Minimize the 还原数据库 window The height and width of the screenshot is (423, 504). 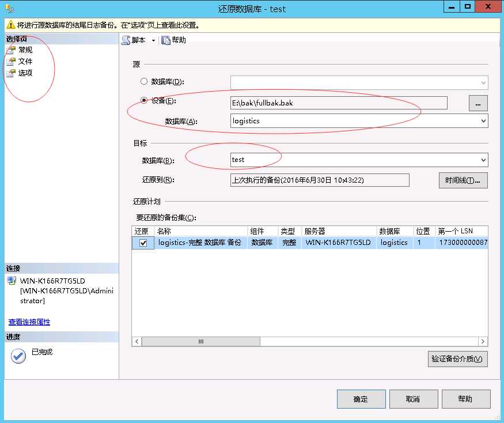click(452, 7)
